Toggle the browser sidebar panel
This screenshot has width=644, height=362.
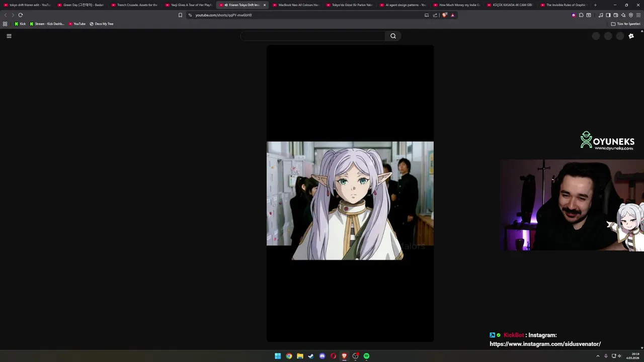[x=608, y=15]
